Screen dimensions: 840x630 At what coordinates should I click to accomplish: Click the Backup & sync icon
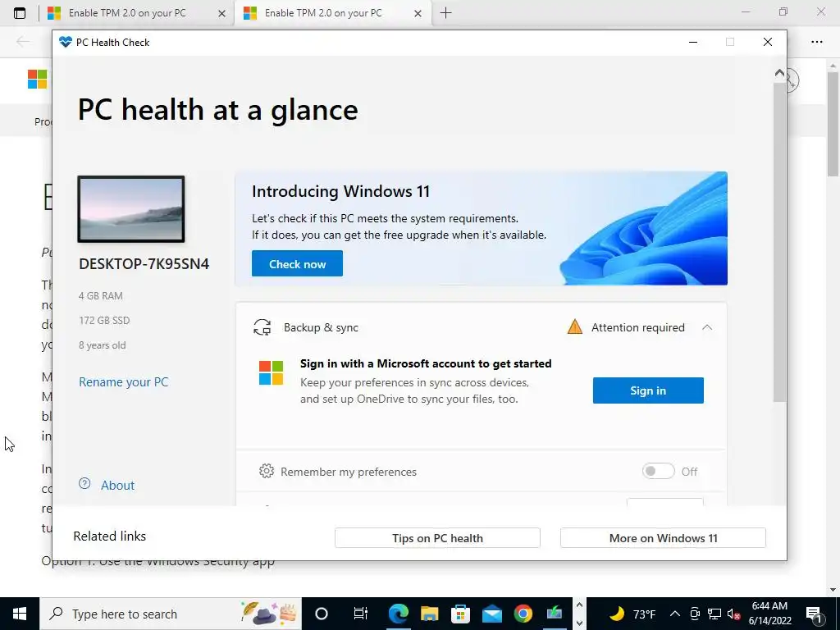[x=262, y=327]
